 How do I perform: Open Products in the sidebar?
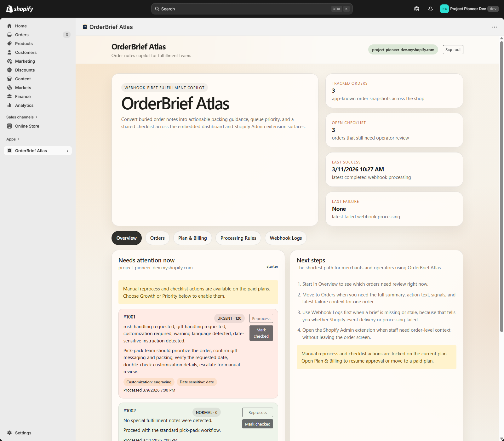[x=24, y=43]
